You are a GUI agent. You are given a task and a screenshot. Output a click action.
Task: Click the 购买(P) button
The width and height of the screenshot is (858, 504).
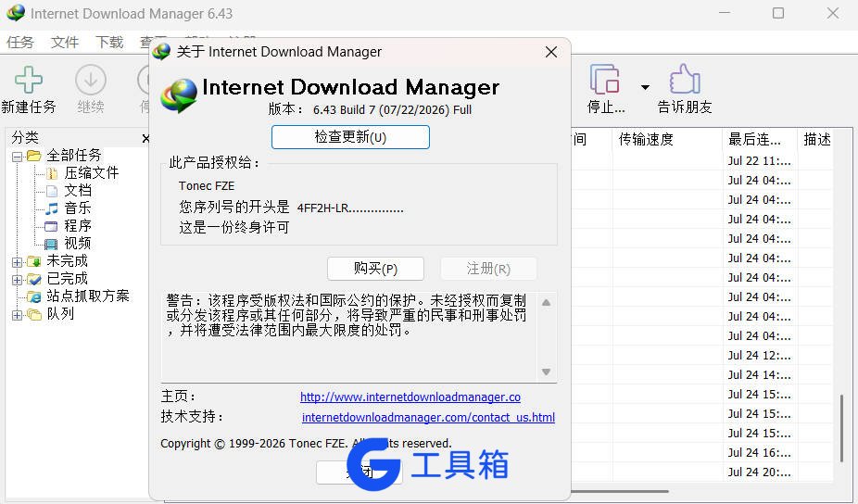pos(375,269)
